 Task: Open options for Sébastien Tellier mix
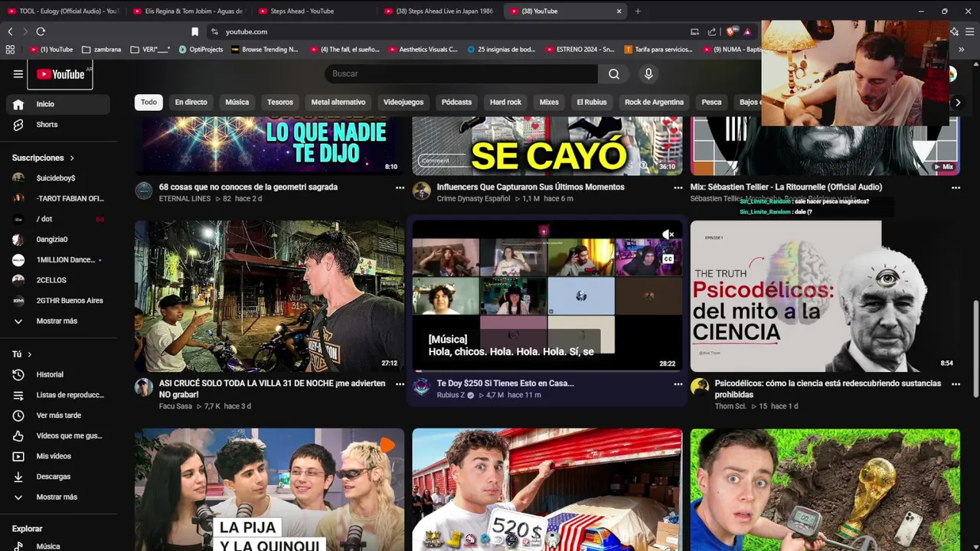coord(955,187)
